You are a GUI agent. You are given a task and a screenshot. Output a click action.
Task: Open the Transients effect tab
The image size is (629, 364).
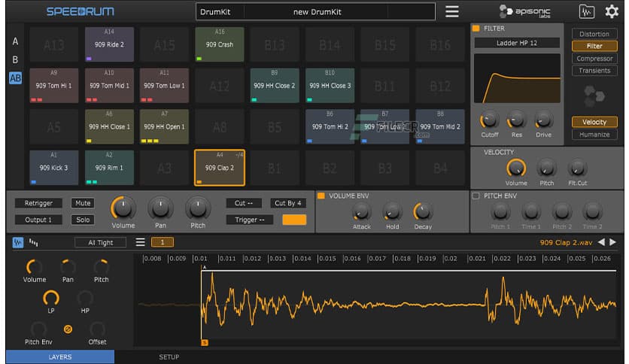click(594, 70)
